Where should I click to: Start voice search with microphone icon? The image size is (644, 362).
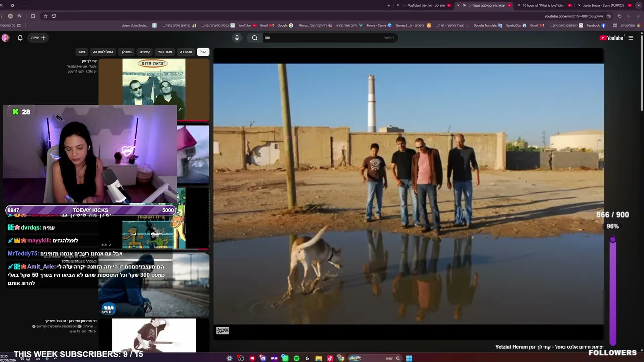(237, 38)
